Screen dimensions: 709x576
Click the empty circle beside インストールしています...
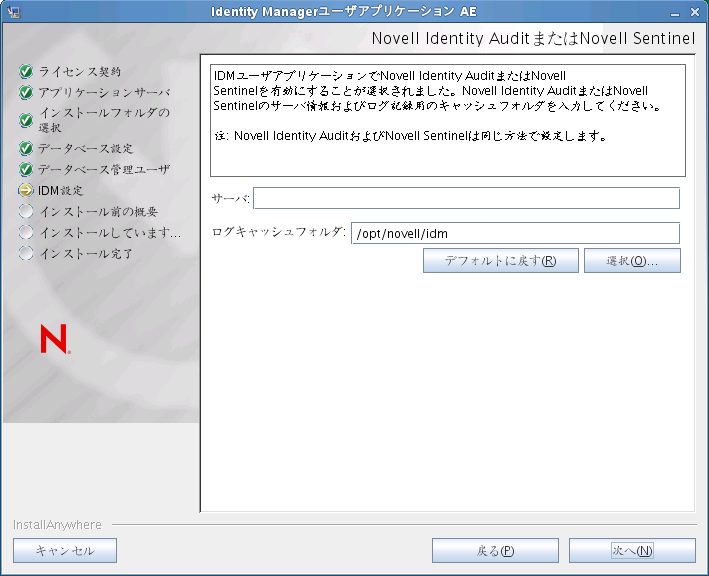tap(26, 232)
